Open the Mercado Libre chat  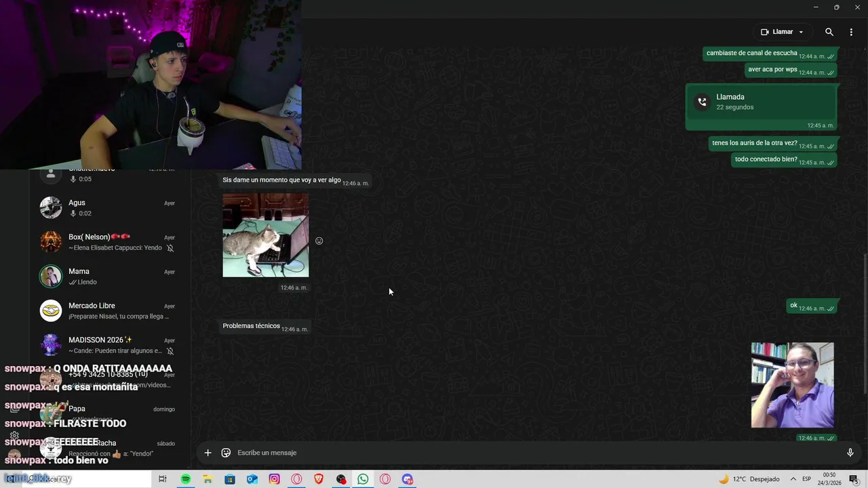tap(110, 311)
